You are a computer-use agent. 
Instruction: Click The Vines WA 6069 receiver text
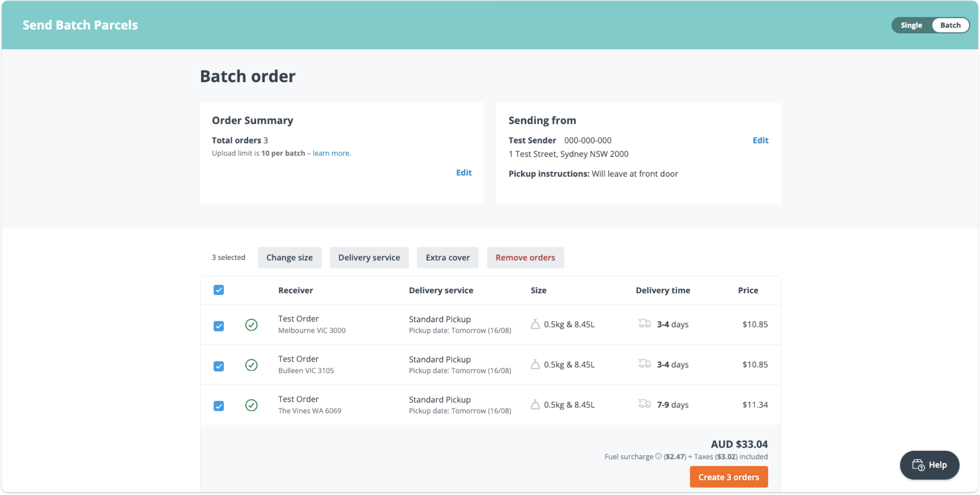[309, 411]
